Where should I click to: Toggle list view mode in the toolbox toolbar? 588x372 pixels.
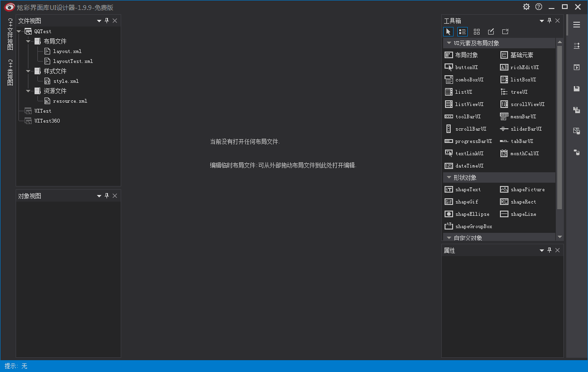tap(462, 31)
